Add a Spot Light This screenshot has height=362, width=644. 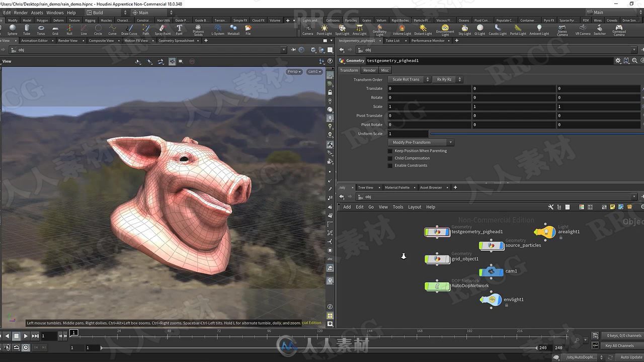coord(342,30)
